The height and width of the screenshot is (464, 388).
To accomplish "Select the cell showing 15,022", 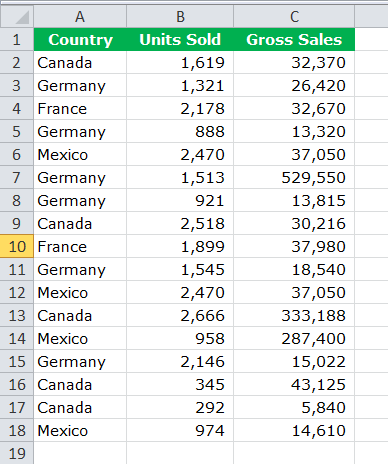I will click(x=294, y=361).
